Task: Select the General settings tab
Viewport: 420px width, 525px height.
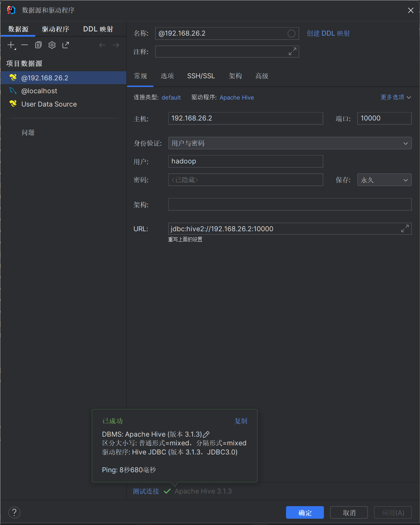Action: 140,76
